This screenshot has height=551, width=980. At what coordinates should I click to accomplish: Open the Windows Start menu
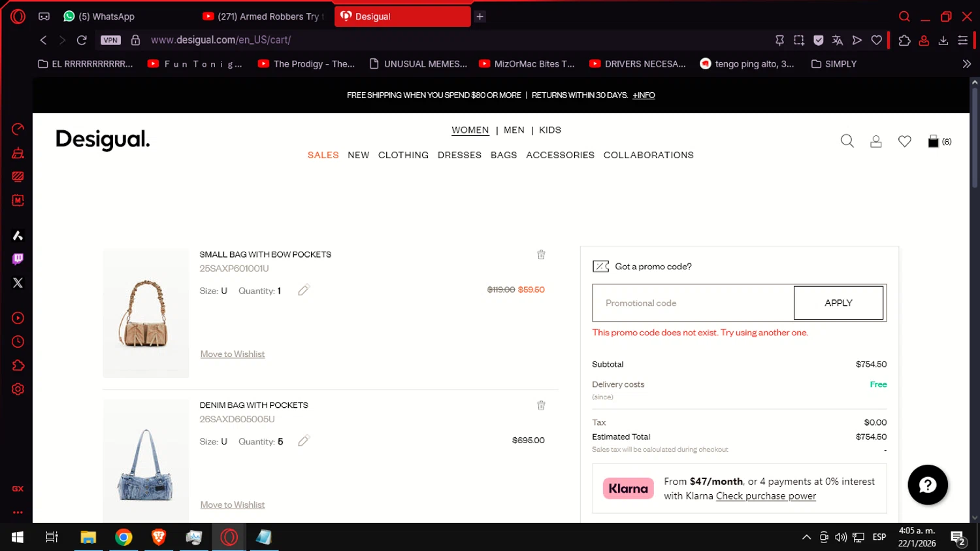click(18, 537)
